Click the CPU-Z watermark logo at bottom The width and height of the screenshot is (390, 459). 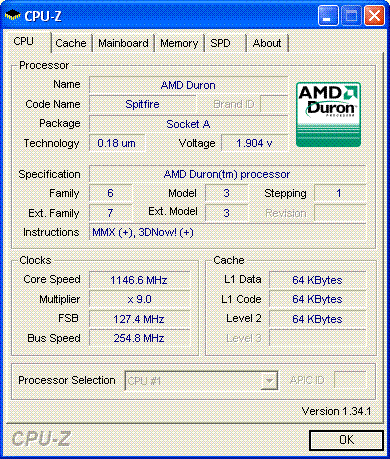coord(41,438)
